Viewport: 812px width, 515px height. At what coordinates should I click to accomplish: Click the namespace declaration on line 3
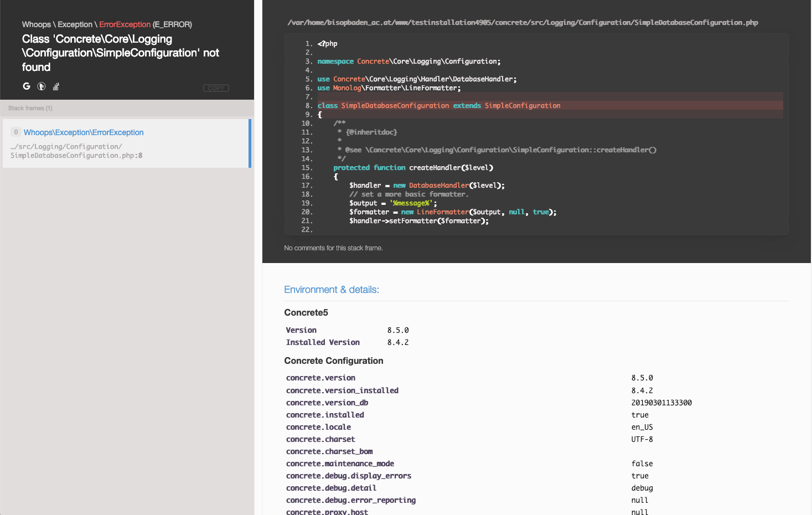(x=409, y=61)
